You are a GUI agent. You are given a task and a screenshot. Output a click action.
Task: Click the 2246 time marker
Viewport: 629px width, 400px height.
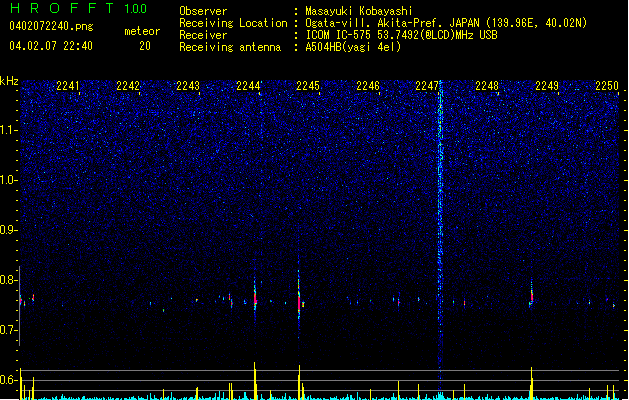368,86
